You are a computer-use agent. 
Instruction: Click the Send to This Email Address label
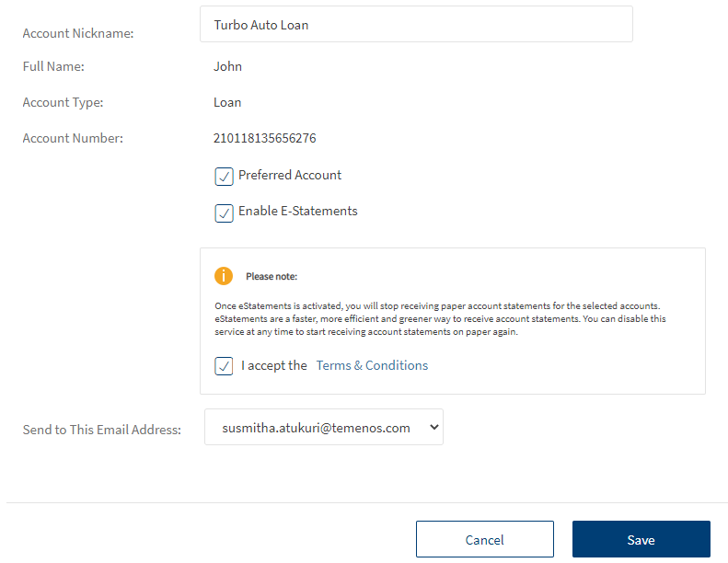[x=101, y=431]
